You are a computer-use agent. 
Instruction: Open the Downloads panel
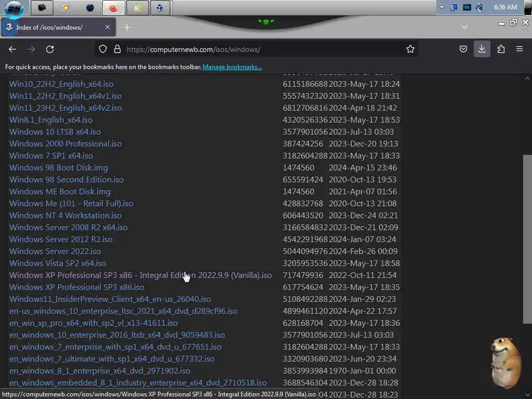click(x=482, y=49)
